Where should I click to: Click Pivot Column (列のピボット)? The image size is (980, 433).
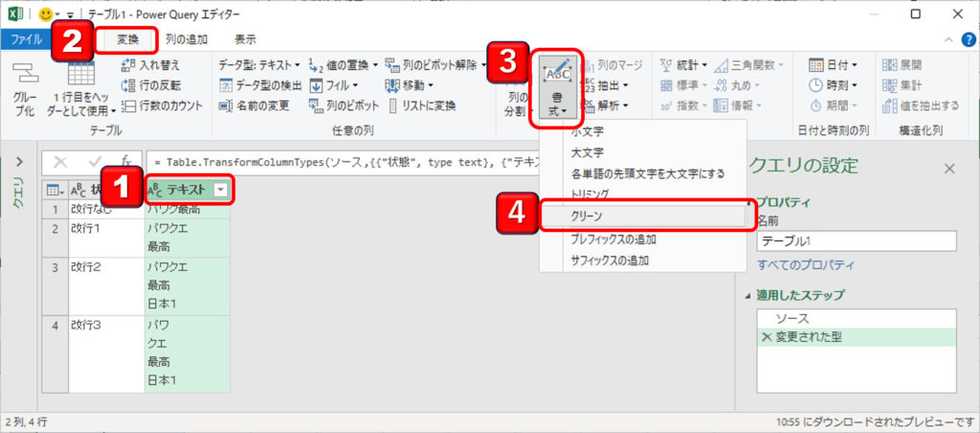pos(344,105)
